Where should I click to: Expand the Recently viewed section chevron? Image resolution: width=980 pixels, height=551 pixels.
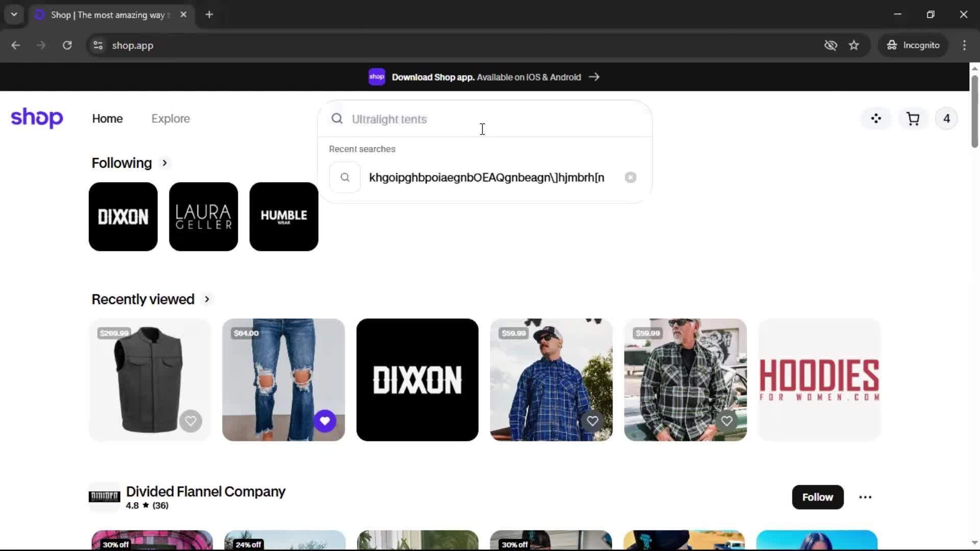(207, 299)
